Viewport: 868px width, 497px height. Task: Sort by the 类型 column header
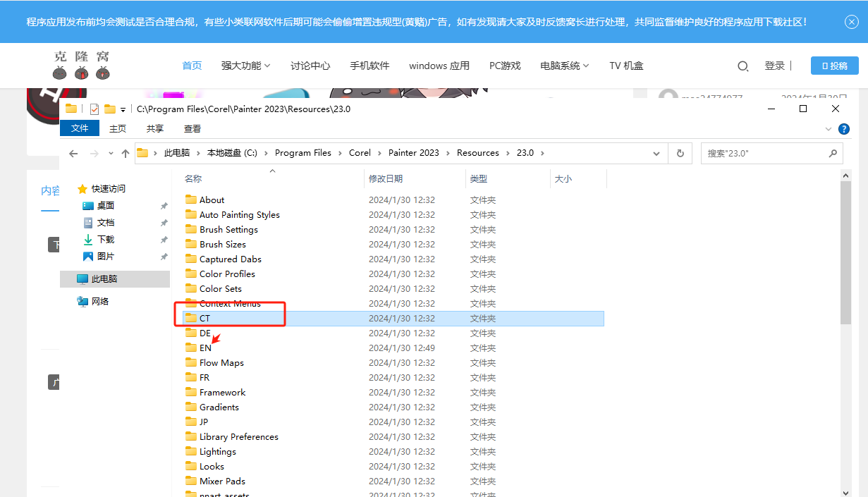pyautogui.click(x=479, y=179)
